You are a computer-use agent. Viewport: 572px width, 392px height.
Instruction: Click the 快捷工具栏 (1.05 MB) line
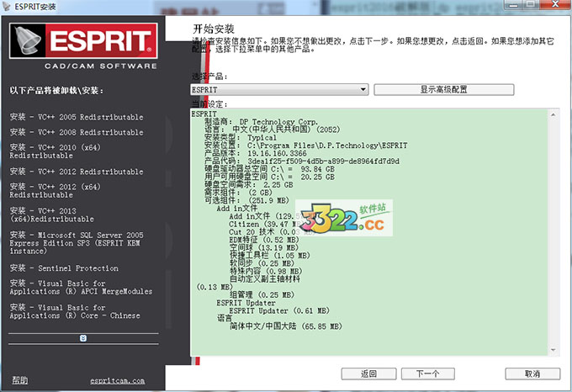pos(269,255)
